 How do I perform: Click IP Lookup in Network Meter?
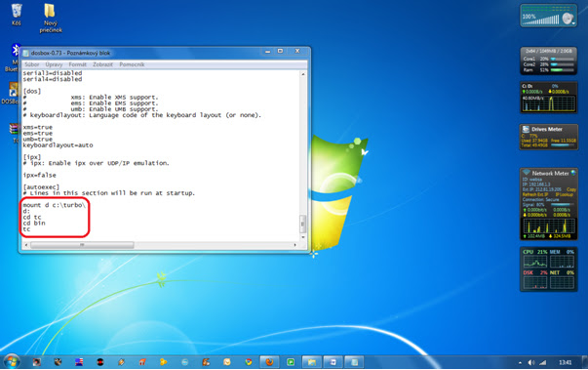[x=565, y=194]
